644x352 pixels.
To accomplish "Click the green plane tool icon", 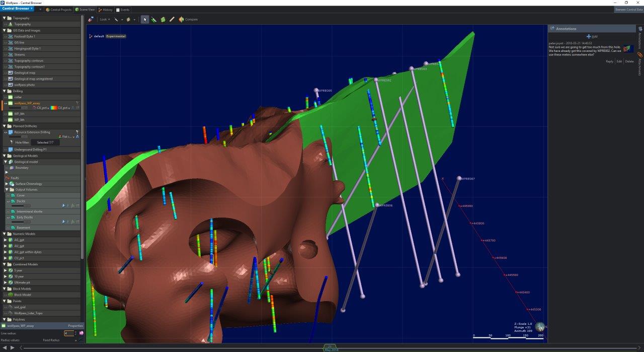I will [x=163, y=19].
